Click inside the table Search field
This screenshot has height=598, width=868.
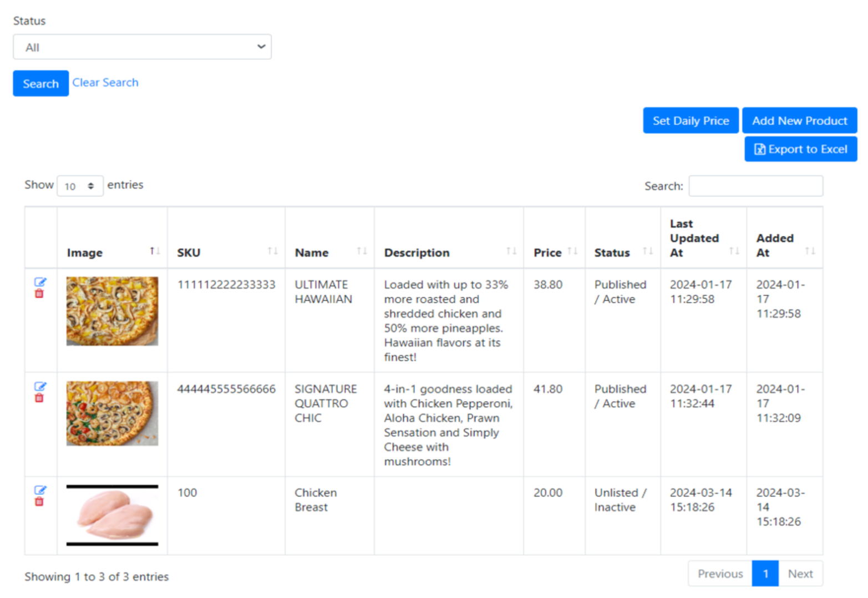755,186
